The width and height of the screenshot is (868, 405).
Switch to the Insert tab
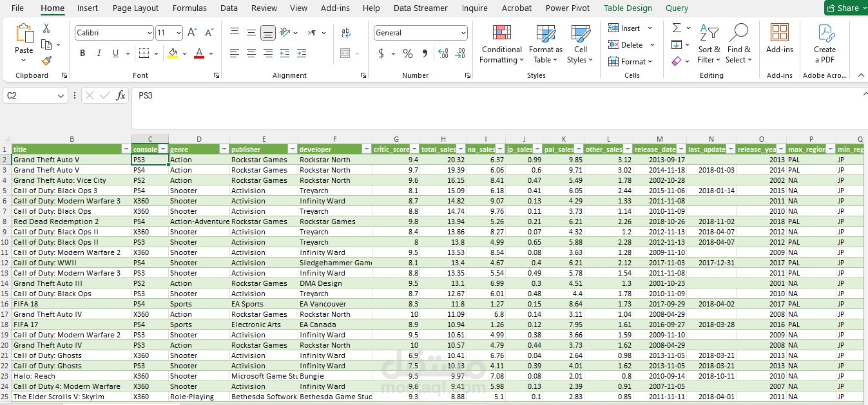(x=88, y=8)
